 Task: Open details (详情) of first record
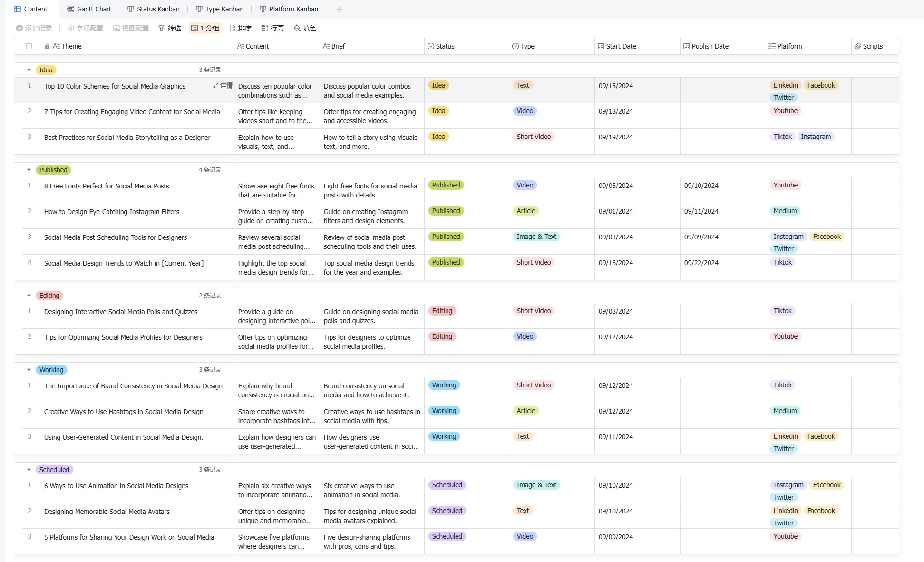(x=223, y=85)
